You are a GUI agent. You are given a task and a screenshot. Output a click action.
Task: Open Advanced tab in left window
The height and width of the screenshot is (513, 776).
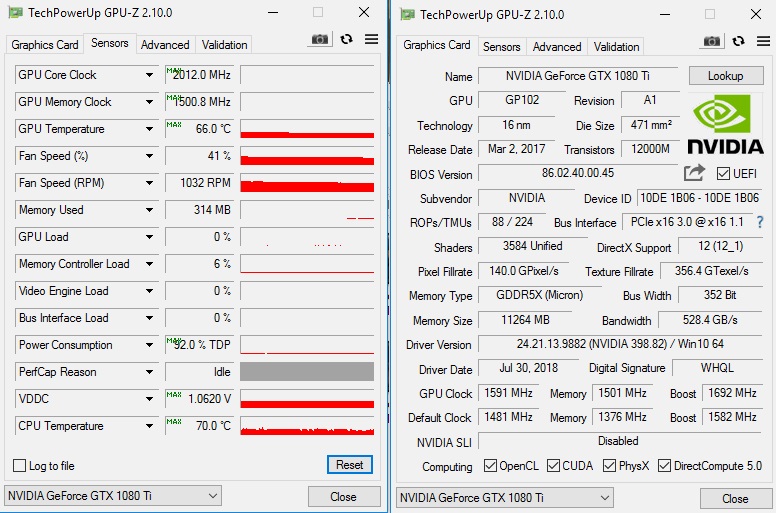coord(165,45)
